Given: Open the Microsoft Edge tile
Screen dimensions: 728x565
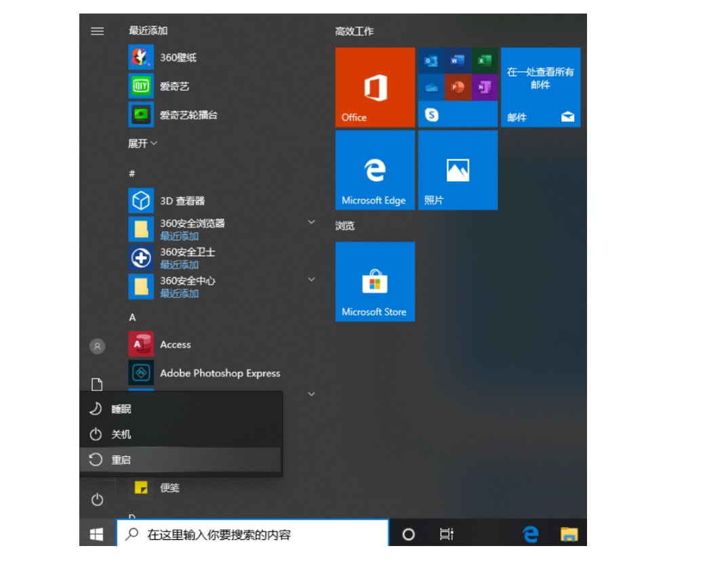Looking at the screenshot, I should (x=375, y=170).
